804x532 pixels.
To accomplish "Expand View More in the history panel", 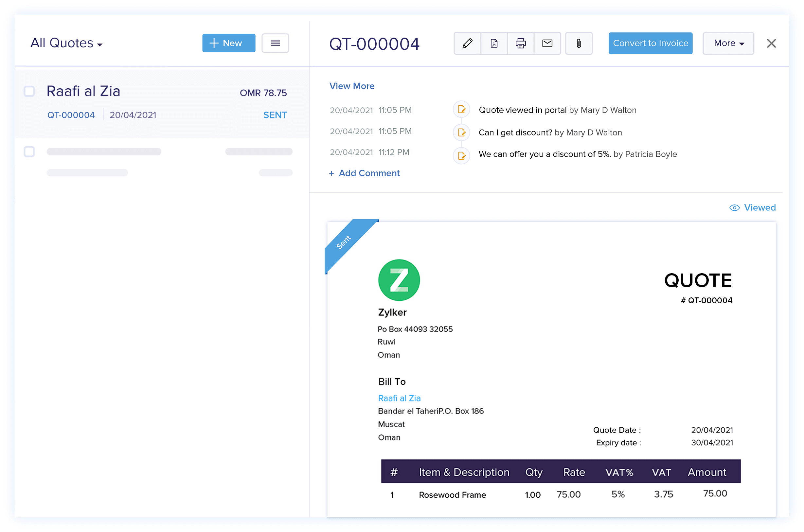I will (352, 86).
